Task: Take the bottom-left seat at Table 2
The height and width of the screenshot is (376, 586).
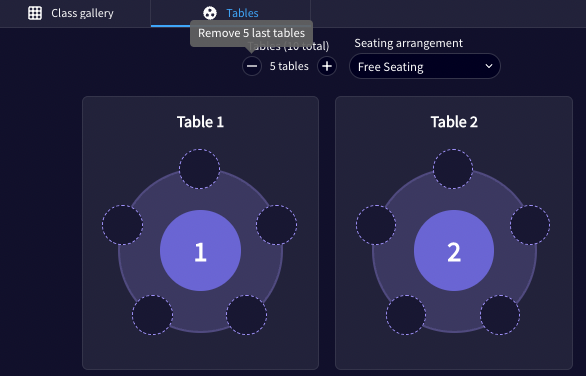Action: [406, 315]
